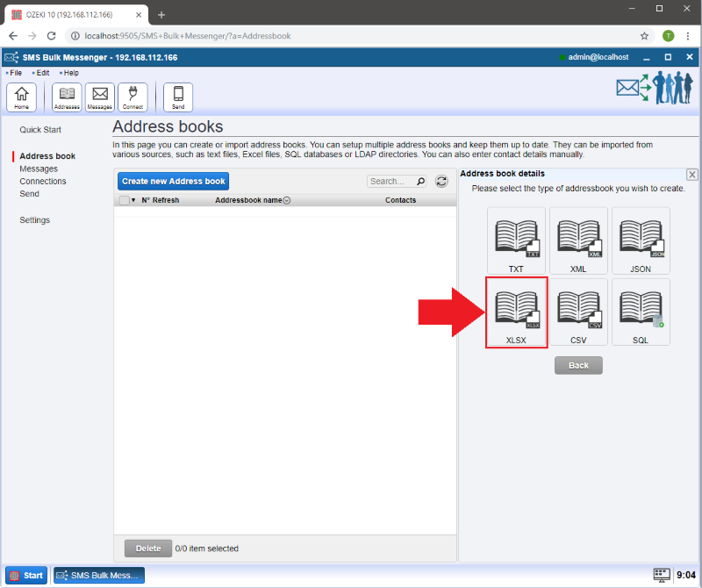Select the JSON address book type
This screenshot has height=588, width=702.
(x=641, y=240)
